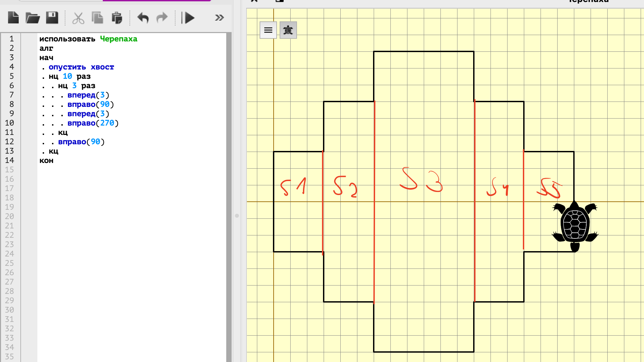
Task: Click 'вправо(270)' command
Action: [x=93, y=123]
